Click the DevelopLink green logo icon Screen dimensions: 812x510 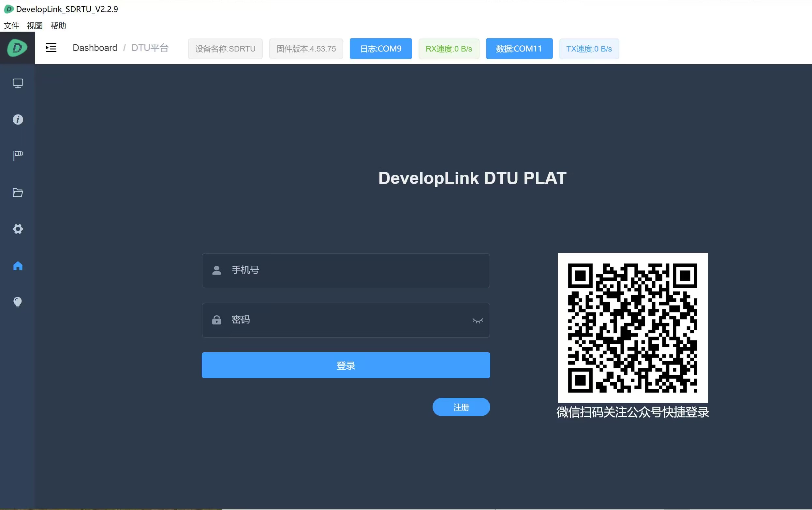[x=17, y=48]
